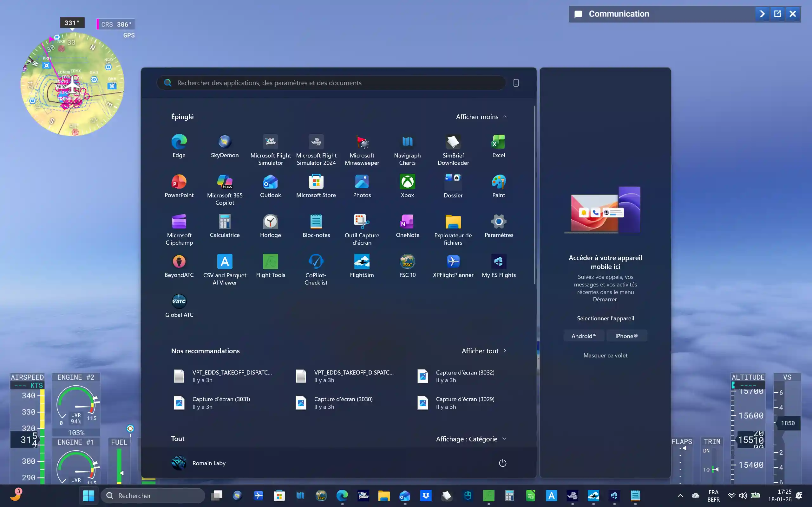The width and height of the screenshot is (812, 507).
Task: Toggle the mobile device panel icon
Action: click(x=516, y=83)
